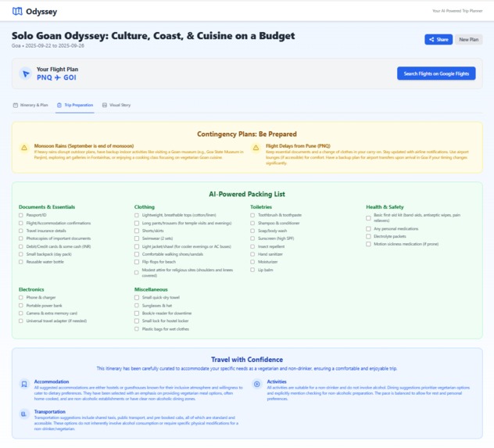Screen dimensions: 494x448
Task: Click the Accommodation bed icon
Action: (24, 384)
